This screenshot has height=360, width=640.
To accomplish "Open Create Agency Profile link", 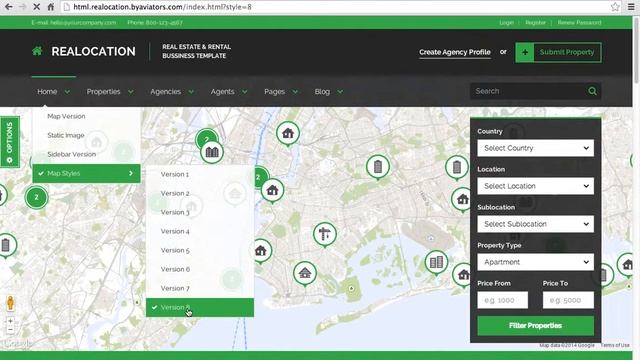I will 455,52.
